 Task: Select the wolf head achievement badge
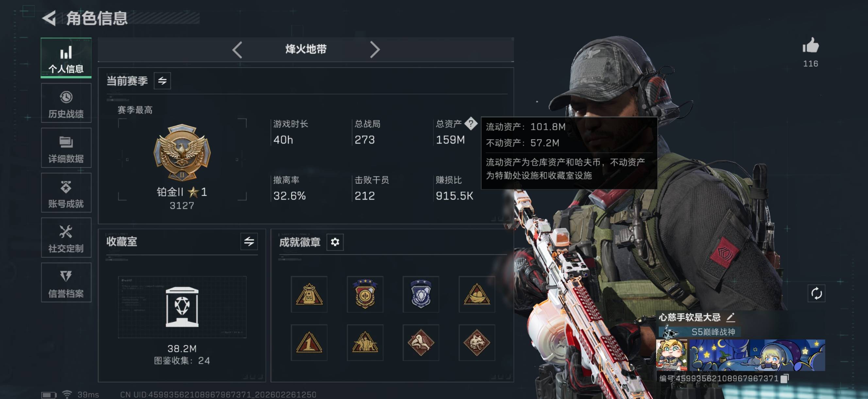click(476, 343)
